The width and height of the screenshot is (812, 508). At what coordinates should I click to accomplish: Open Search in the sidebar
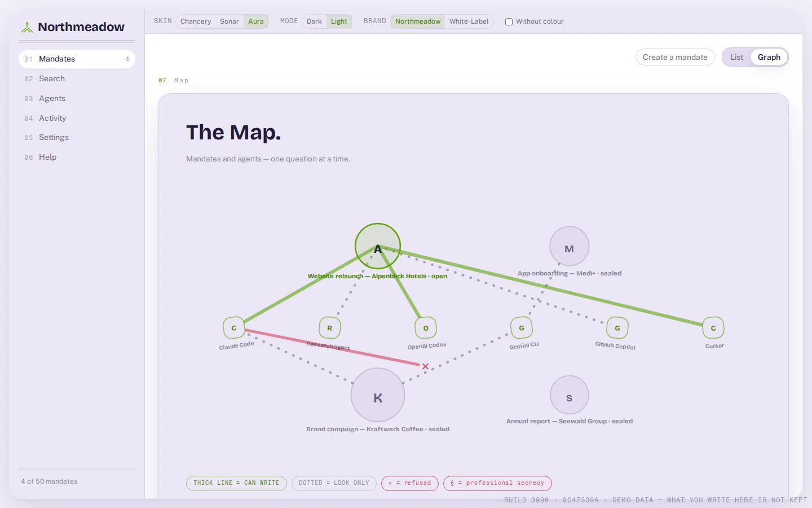coord(77,78)
